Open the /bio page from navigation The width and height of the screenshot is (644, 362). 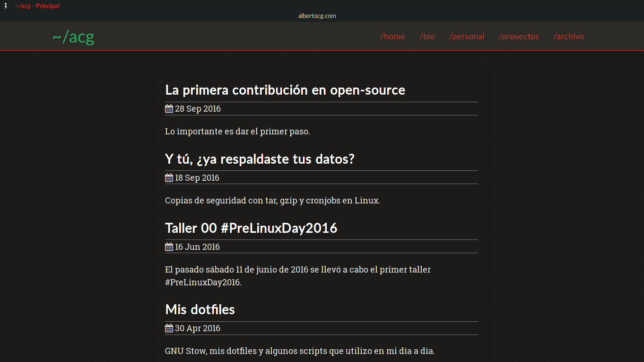(x=427, y=36)
